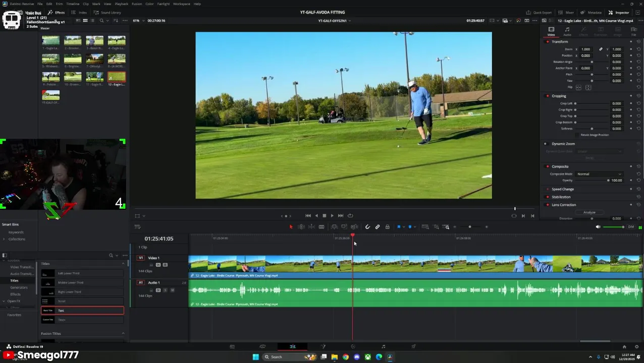The image size is (644, 363).
Task: Select the Generators category
Action: coord(19,287)
